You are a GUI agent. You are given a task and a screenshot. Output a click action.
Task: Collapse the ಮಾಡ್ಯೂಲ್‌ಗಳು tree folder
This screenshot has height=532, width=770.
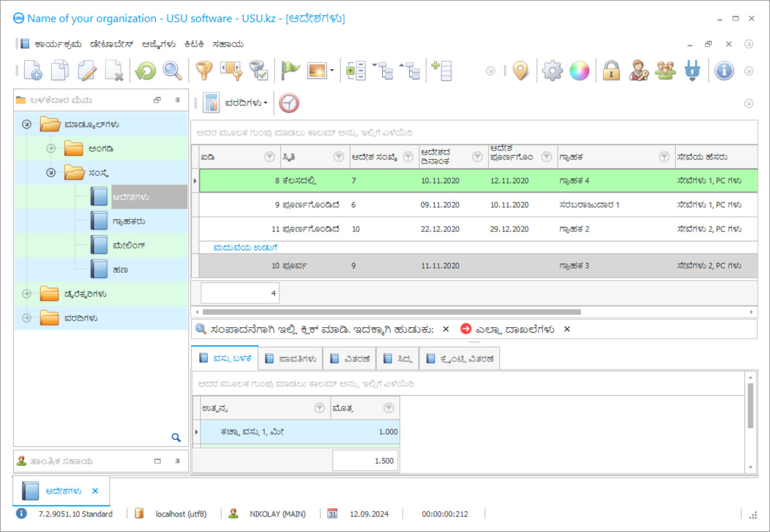pyautogui.click(x=27, y=125)
